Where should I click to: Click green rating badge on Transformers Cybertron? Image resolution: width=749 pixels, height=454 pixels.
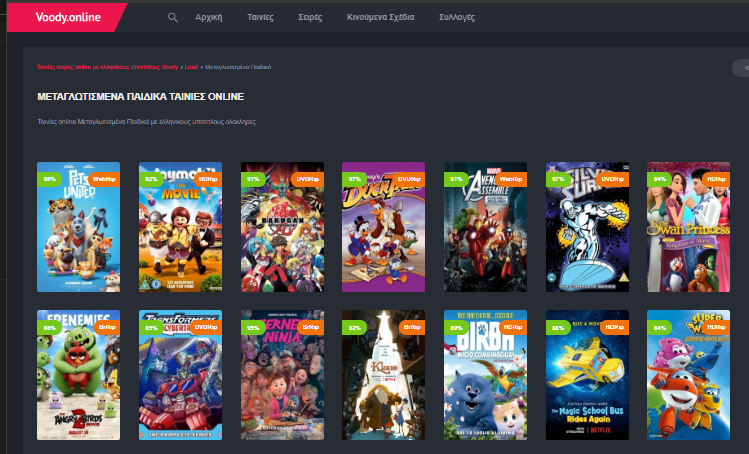tap(151, 327)
